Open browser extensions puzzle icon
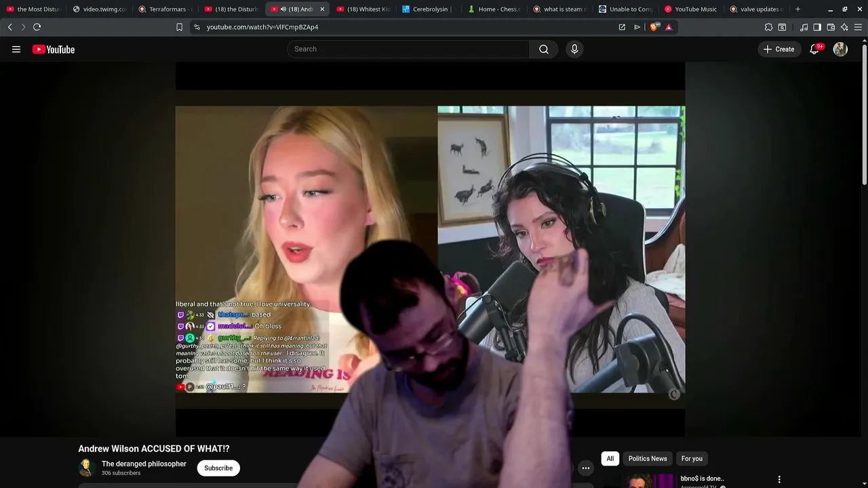 pyautogui.click(x=768, y=27)
